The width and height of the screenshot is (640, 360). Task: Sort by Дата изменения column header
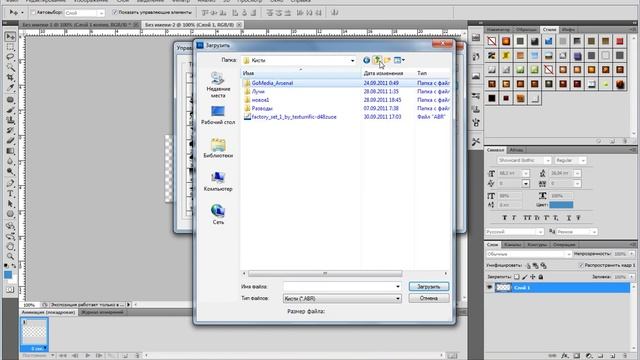pos(388,73)
